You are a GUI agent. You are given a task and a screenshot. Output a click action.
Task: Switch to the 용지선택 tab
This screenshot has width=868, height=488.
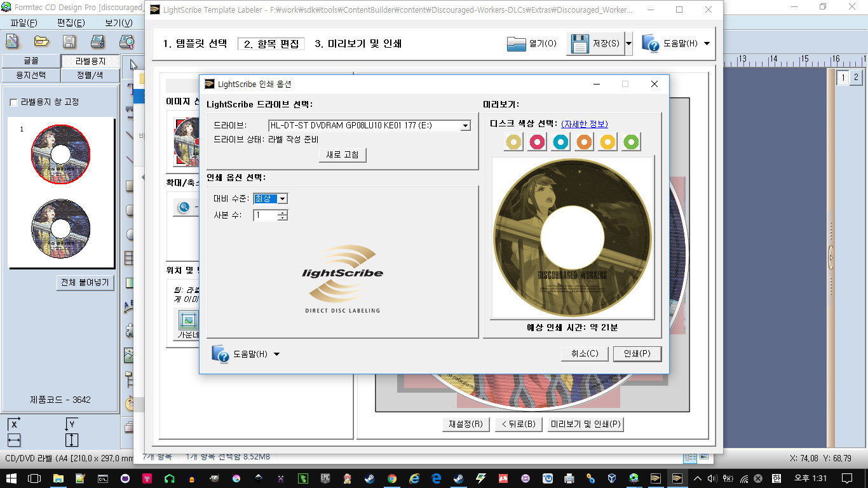(31, 76)
